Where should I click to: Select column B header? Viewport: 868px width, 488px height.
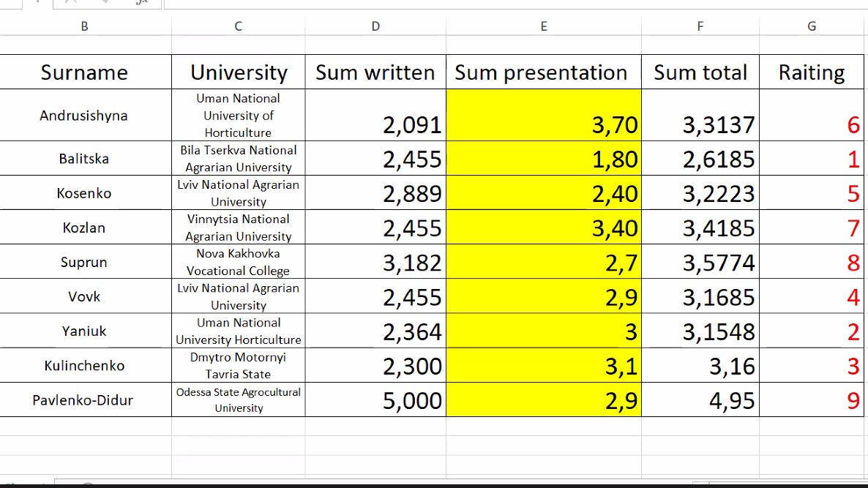(84, 26)
